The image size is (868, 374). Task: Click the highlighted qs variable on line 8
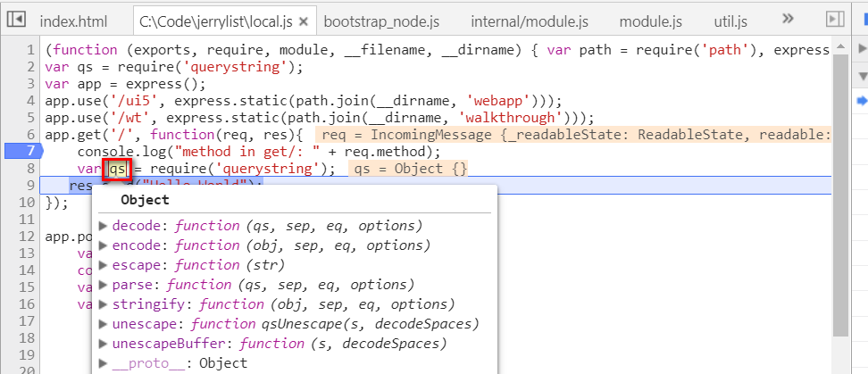pos(117,169)
